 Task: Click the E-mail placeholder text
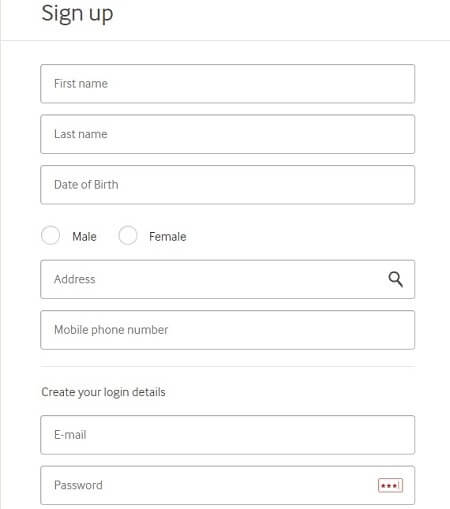coord(70,435)
